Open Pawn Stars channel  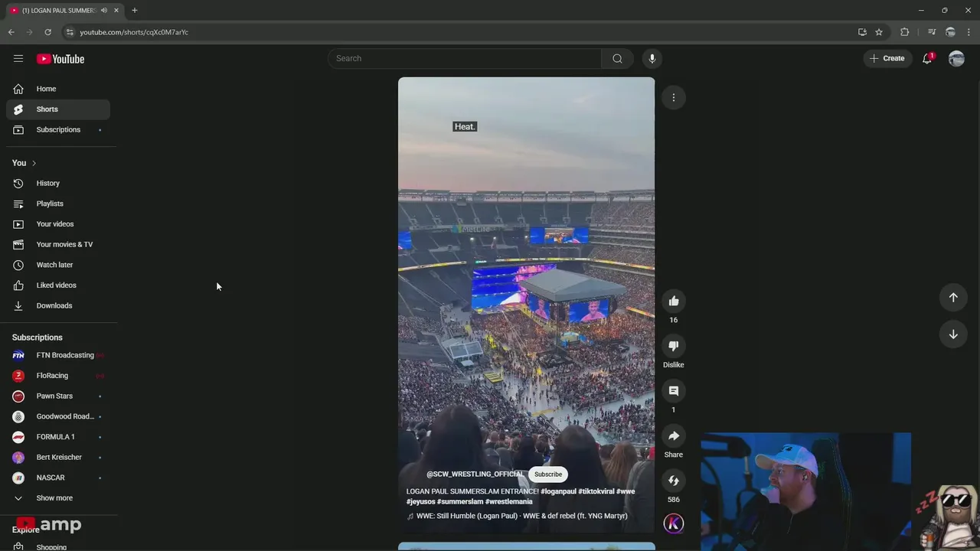click(x=58, y=396)
